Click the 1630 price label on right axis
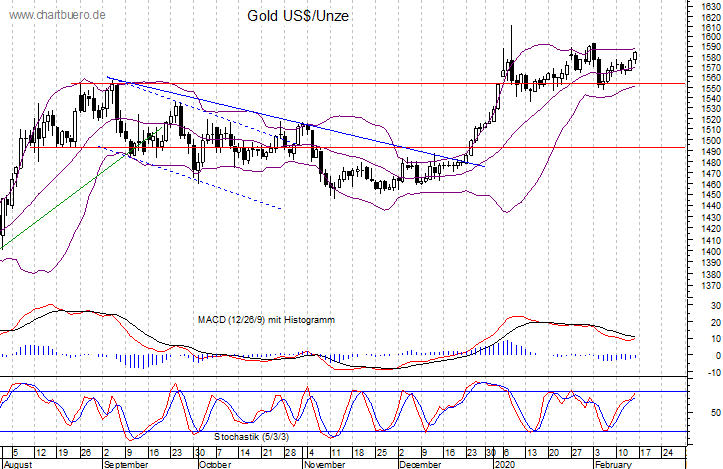This screenshot has width=723, height=469. [705, 5]
